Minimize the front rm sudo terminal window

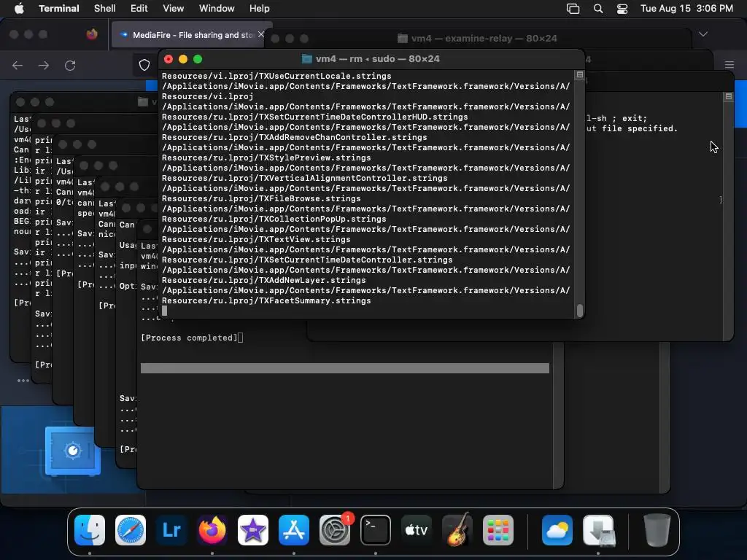(183, 59)
